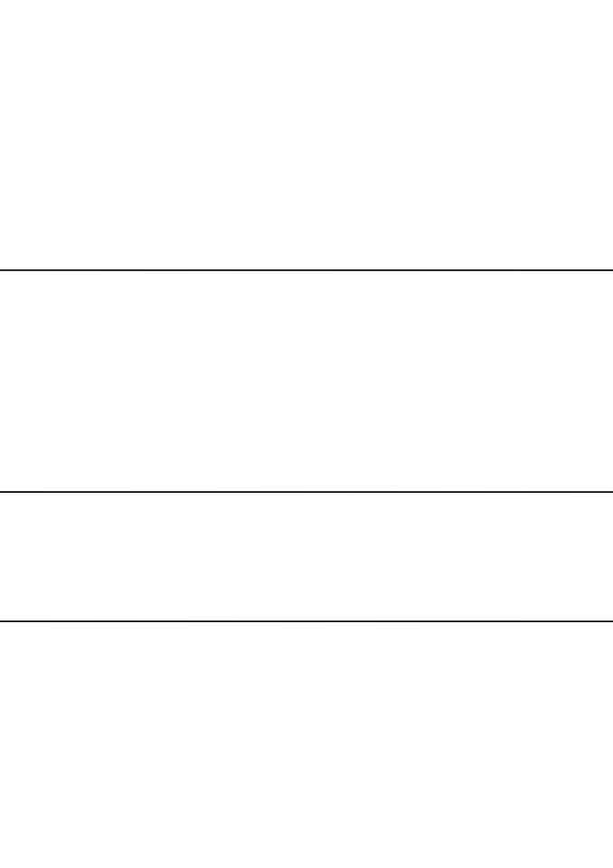Click the narrow third blank panel
The image size is (613, 868).
tap(306, 556)
